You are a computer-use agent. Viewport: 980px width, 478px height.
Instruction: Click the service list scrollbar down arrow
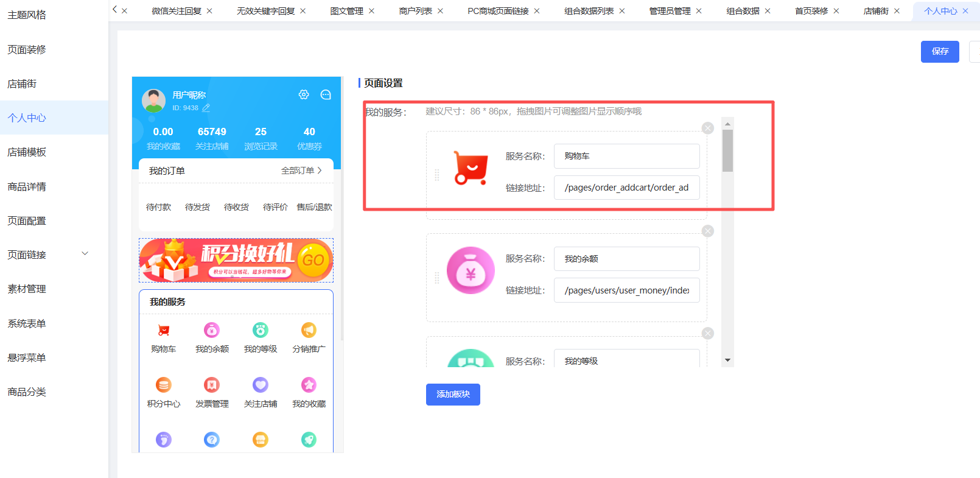[727, 360]
